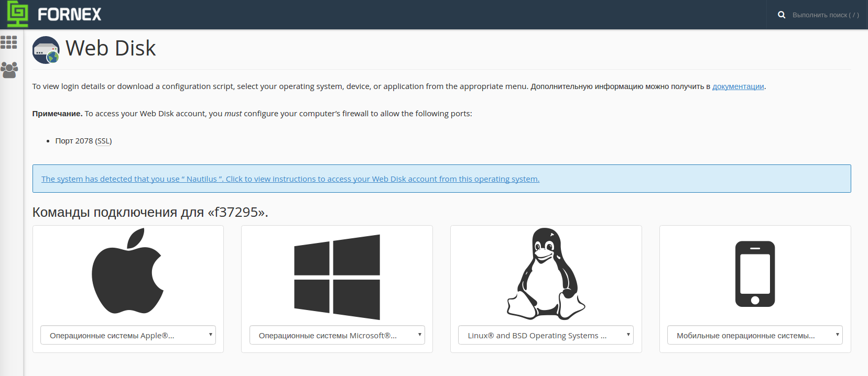Viewport: 868px width, 376px height.
Task: Focus the search field in header
Action: [x=826, y=15]
